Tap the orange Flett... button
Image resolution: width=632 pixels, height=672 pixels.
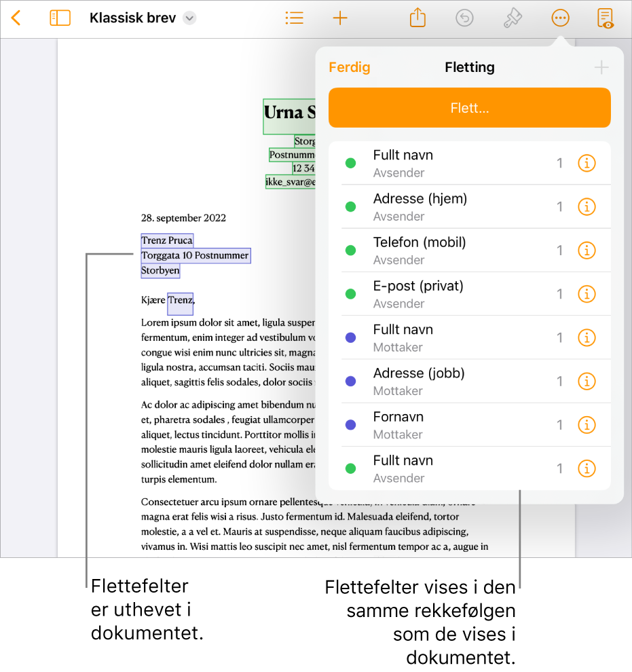470,107
